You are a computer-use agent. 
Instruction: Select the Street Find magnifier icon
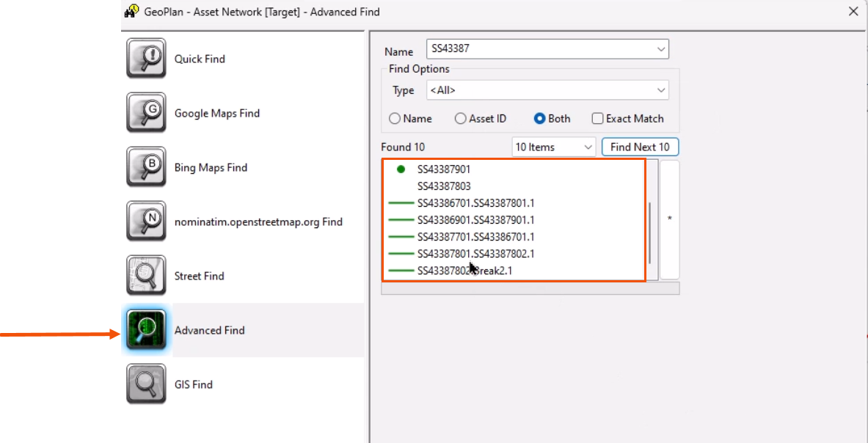pyautogui.click(x=146, y=276)
